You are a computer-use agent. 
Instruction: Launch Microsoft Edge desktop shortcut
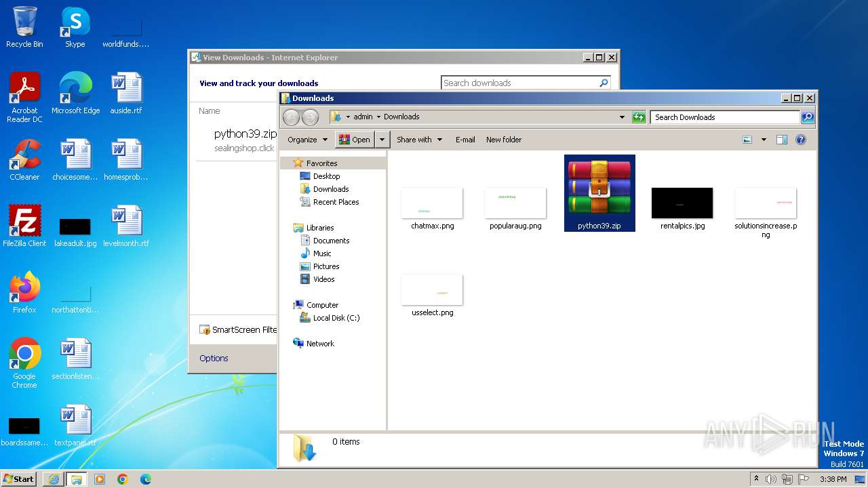tap(75, 94)
